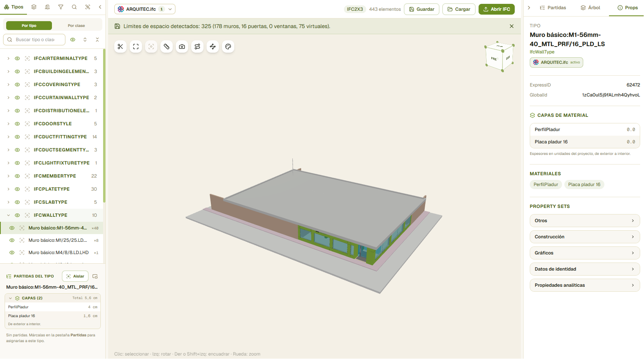
Task: Click the Abrir IFC button
Action: pos(497,9)
